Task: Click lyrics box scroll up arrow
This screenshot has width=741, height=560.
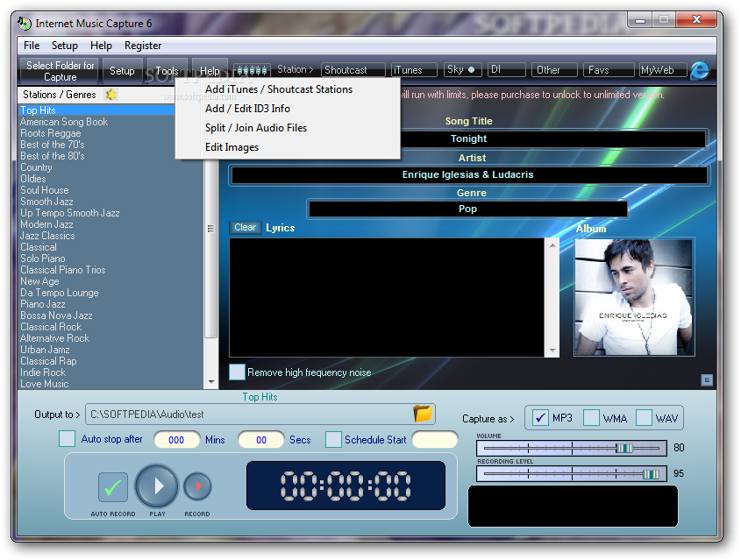Action: (x=552, y=245)
